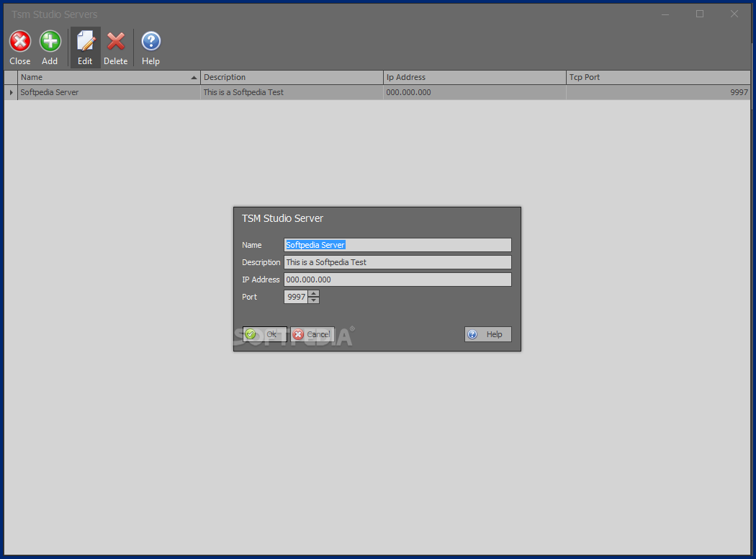Viewport: 756px width, 559px height.
Task: Sort by the Name column header
Action: pyautogui.click(x=109, y=77)
